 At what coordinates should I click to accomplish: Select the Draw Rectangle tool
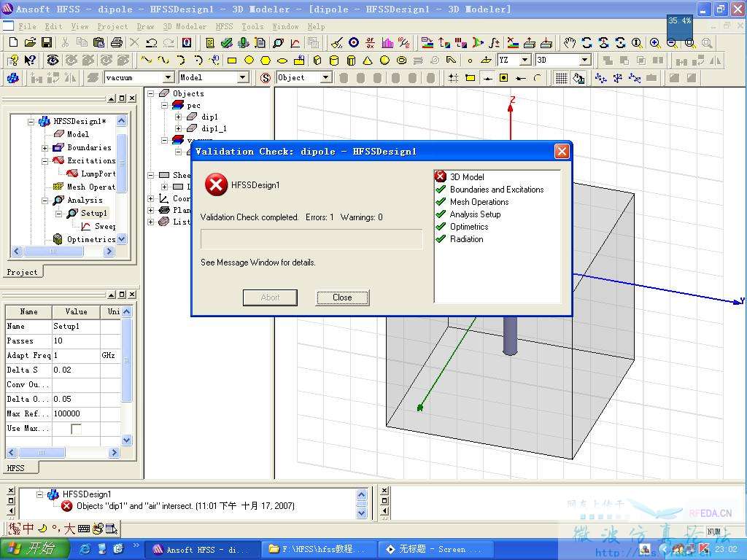coord(232,60)
